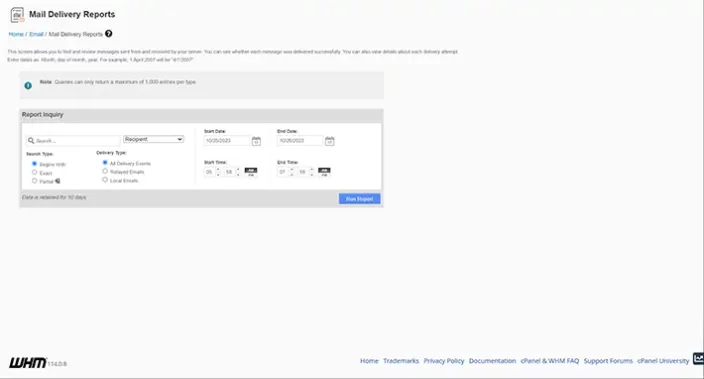This screenshot has width=704, height=379.
Task: Open the Documentation footer link
Action: click(493, 361)
